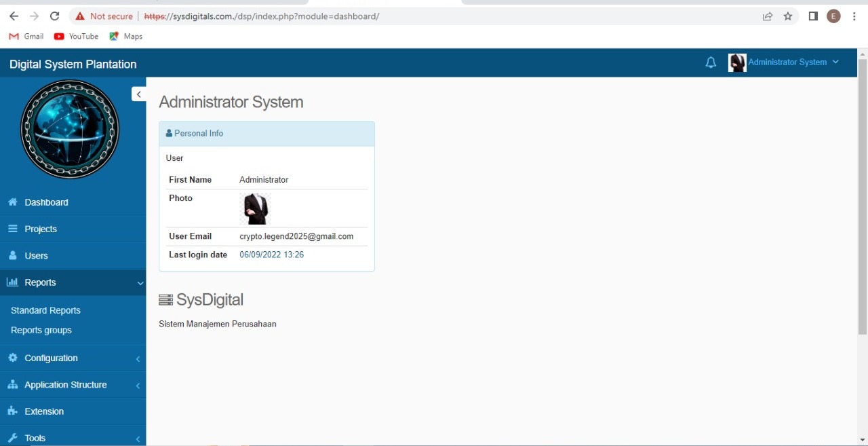Click the last login date link
The width and height of the screenshot is (868, 446).
tap(271, 255)
